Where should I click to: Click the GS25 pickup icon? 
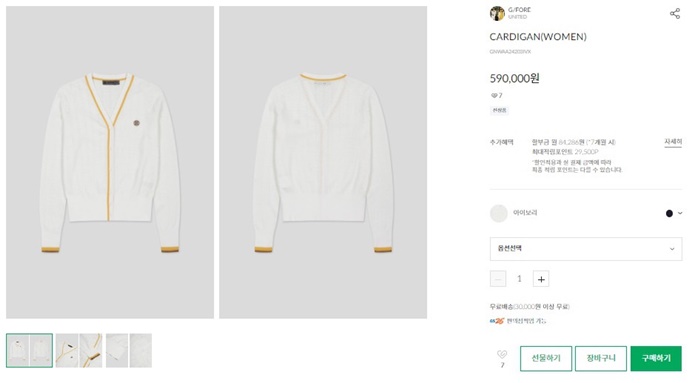(x=496, y=321)
